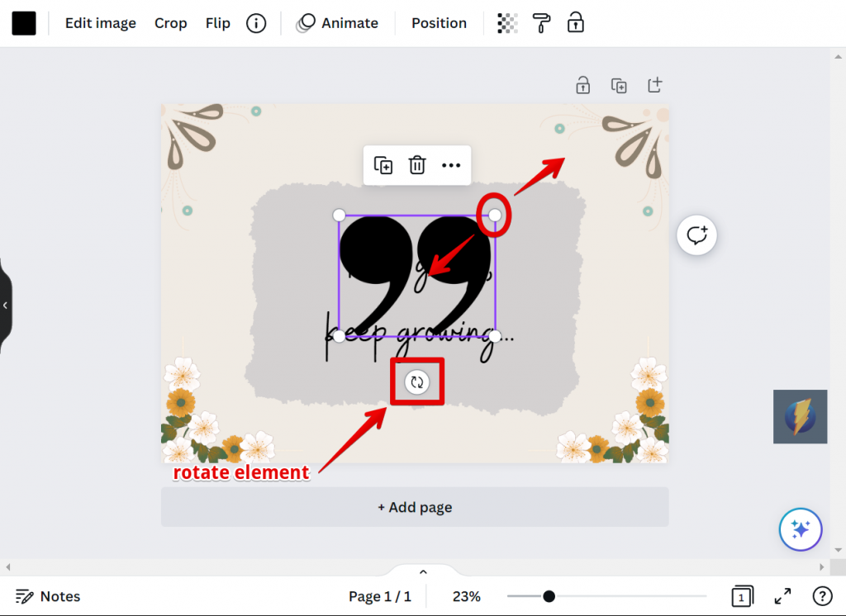Open Edit image options
The width and height of the screenshot is (846, 616).
coord(100,23)
